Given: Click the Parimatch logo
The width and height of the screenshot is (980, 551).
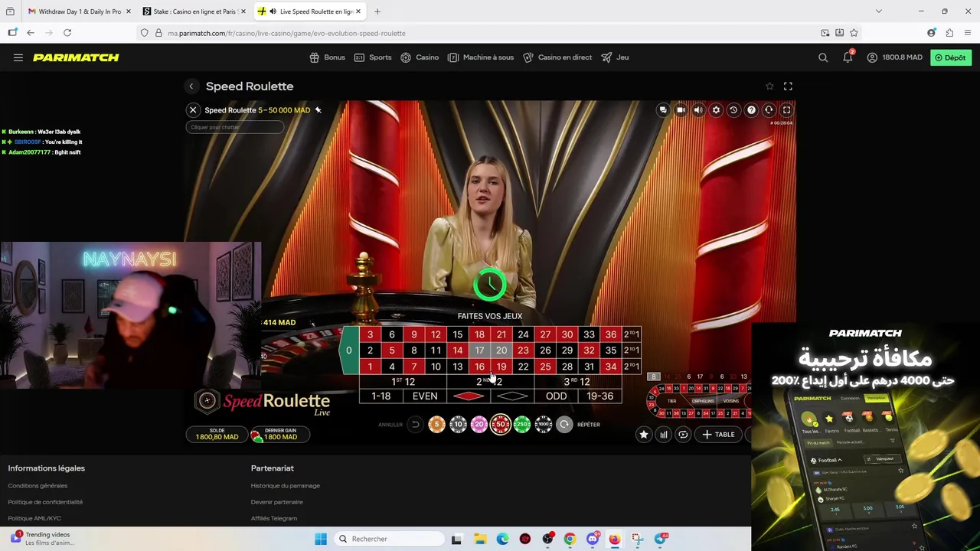Looking at the screenshot, I should pyautogui.click(x=76, y=57).
